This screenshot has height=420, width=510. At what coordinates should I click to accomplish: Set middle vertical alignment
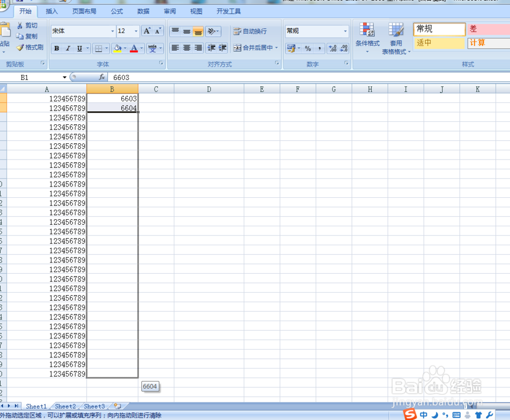187,31
